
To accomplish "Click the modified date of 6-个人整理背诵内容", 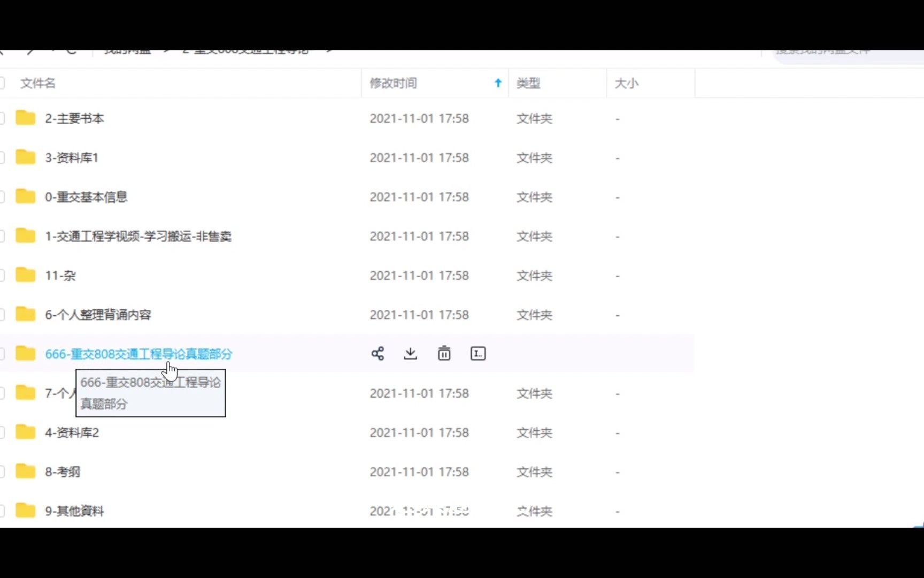I will click(x=419, y=315).
